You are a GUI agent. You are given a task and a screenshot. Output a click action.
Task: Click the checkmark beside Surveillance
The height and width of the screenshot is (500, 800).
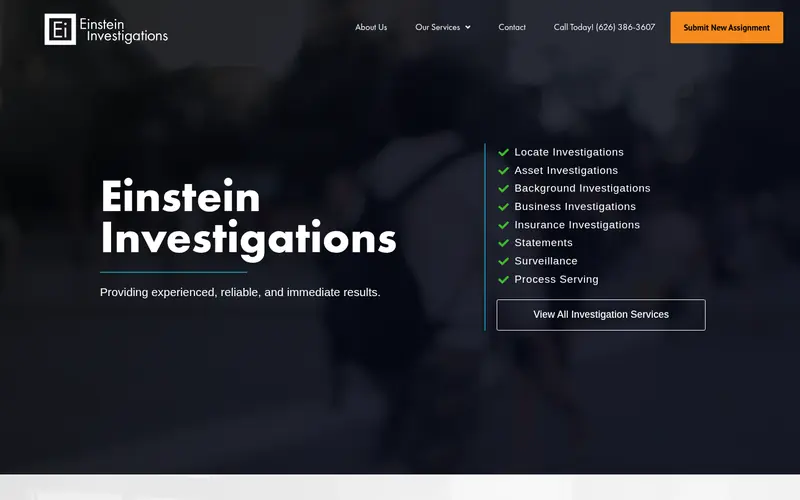coord(504,261)
